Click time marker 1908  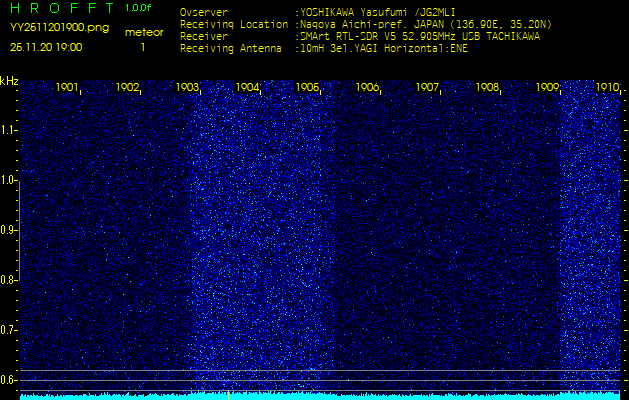[x=487, y=87]
